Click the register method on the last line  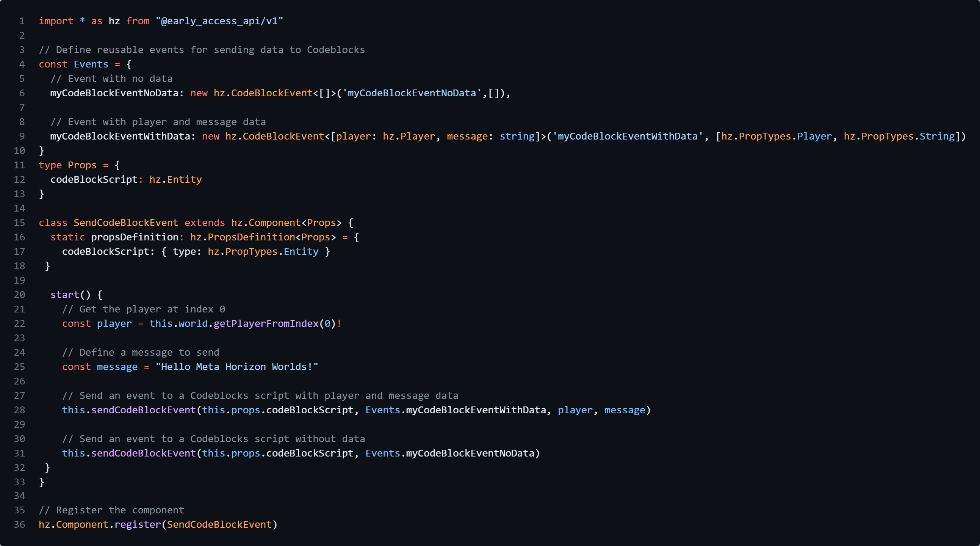tap(138, 525)
